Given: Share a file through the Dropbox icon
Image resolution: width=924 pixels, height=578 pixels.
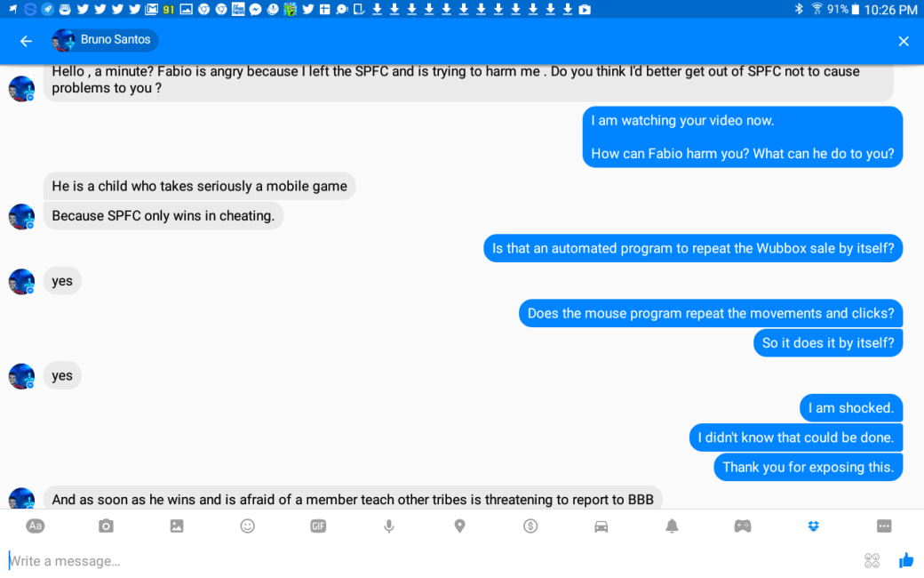Looking at the screenshot, I should (x=813, y=526).
